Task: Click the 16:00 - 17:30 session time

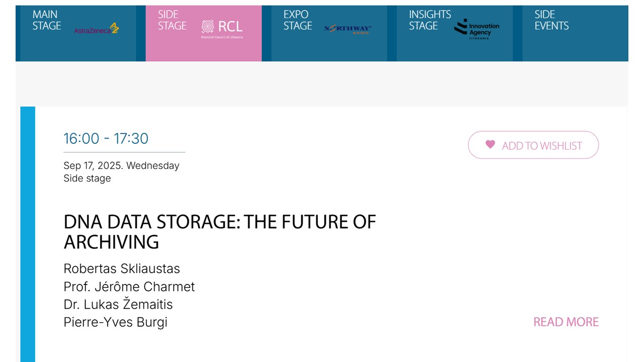Action: (x=106, y=138)
